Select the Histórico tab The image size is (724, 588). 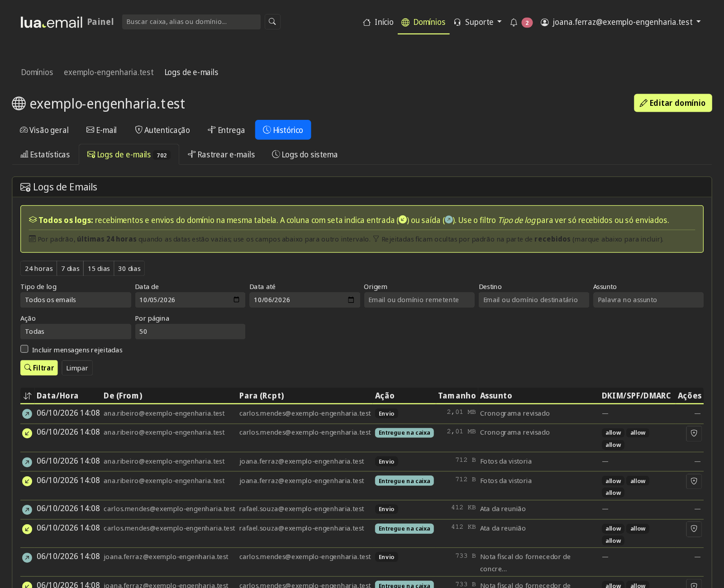[283, 130]
